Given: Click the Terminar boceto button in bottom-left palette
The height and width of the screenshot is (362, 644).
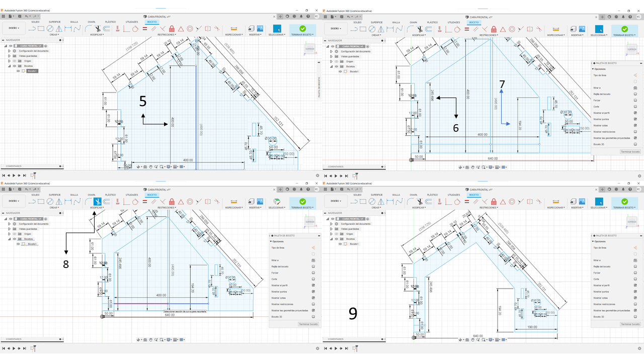Looking at the screenshot, I should tap(308, 324).
